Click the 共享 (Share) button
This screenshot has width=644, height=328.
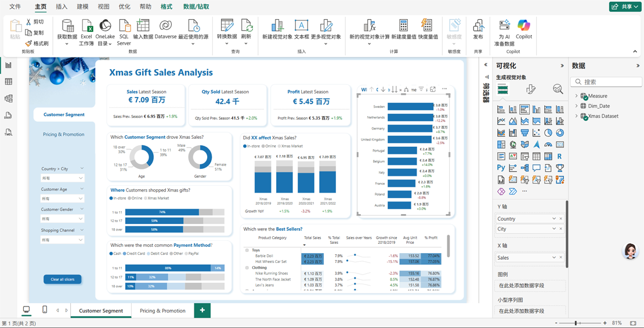[625, 6]
